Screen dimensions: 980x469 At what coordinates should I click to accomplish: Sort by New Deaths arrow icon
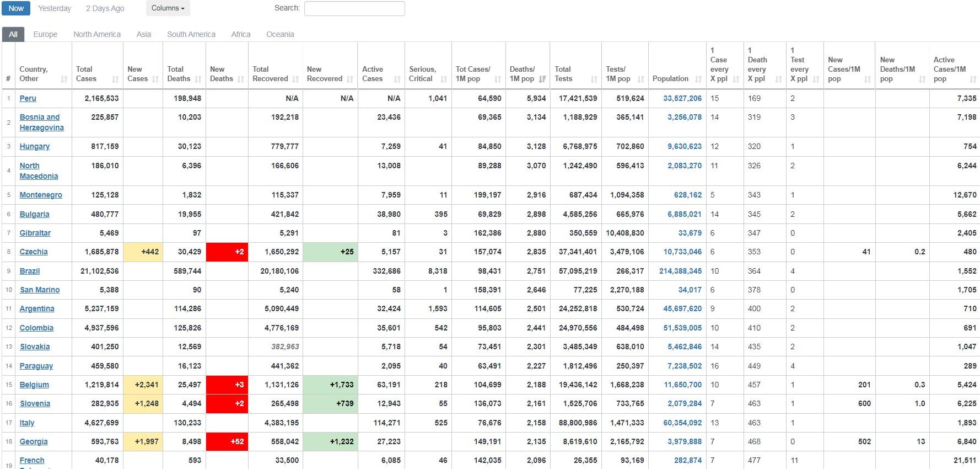pyautogui.click(x=241, y=79)
